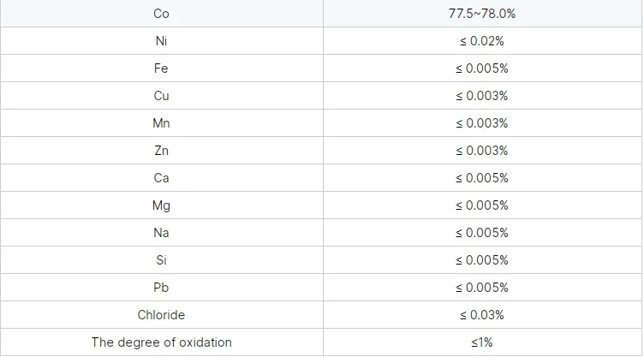Click the Si element cell
644x357 pixels.
[x=161, y=260]
